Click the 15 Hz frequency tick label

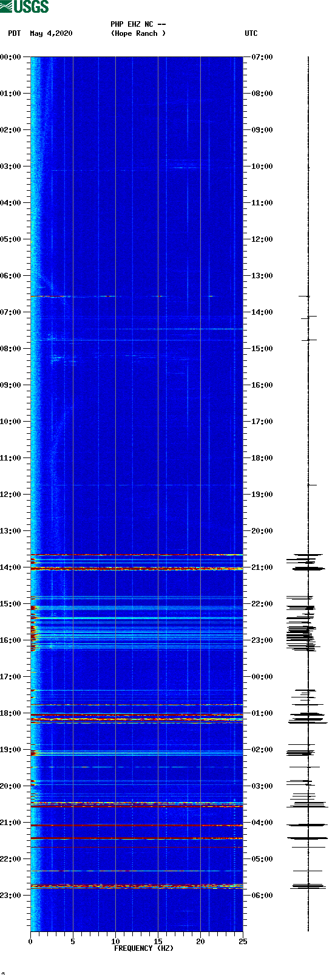(x=158, y=942)
